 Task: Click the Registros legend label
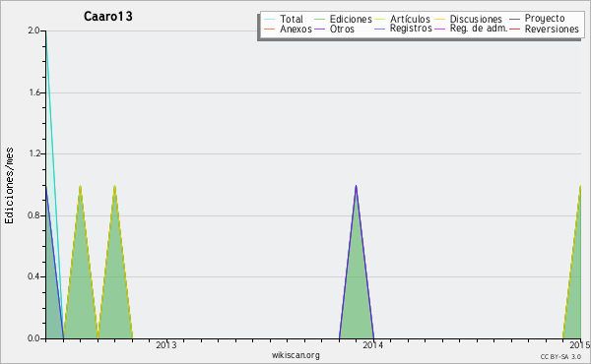point(411,29)
